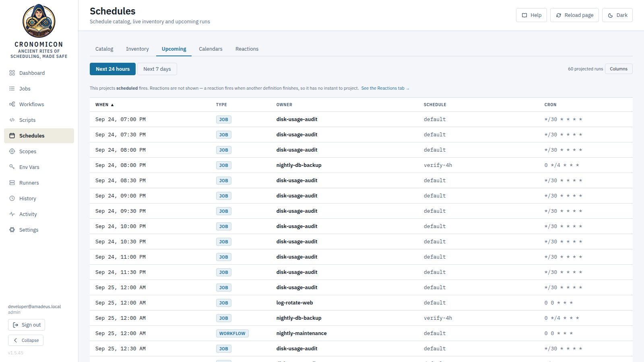The width and height of the screenshot is (644, 362).
Task: Sort by the SCHEDULE column header
Action: click(435, 105)
